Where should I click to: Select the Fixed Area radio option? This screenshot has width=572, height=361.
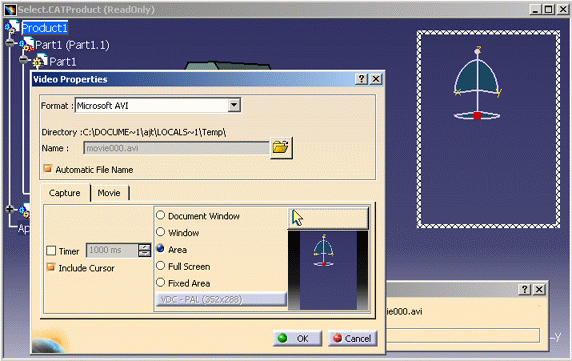tap(161, 283)
